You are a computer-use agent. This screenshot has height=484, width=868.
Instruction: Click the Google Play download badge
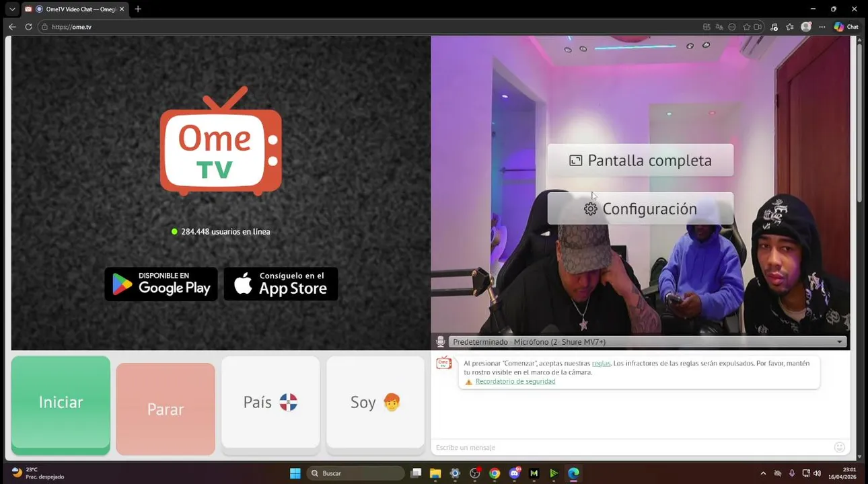coord(161,284)
